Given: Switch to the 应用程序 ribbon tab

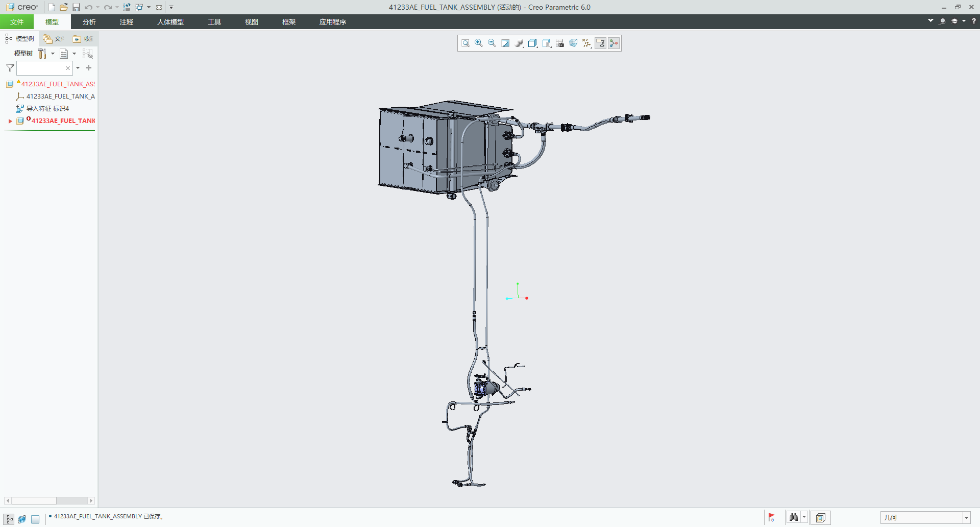Looking at the screenshot, I should (x=333, y=22).
